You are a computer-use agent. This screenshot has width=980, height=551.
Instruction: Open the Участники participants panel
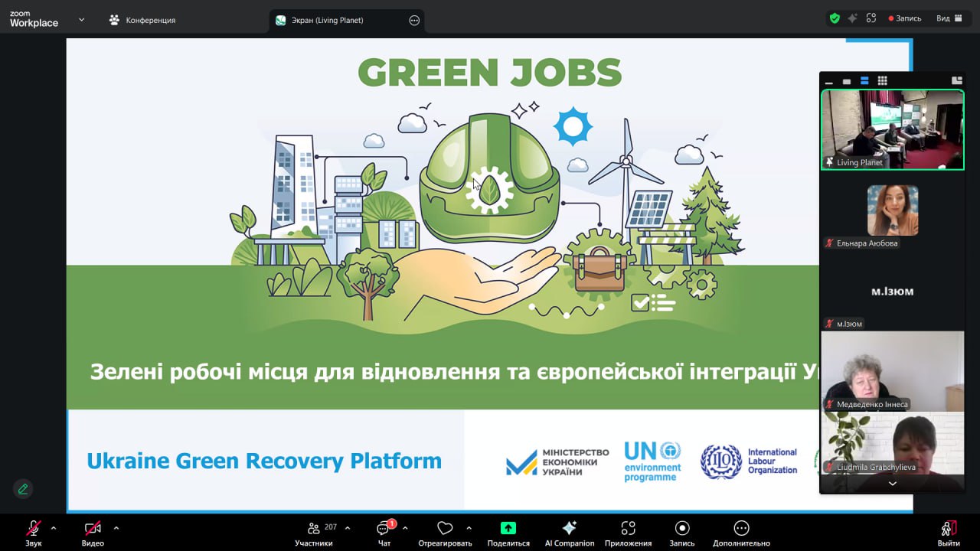point(314,533)
